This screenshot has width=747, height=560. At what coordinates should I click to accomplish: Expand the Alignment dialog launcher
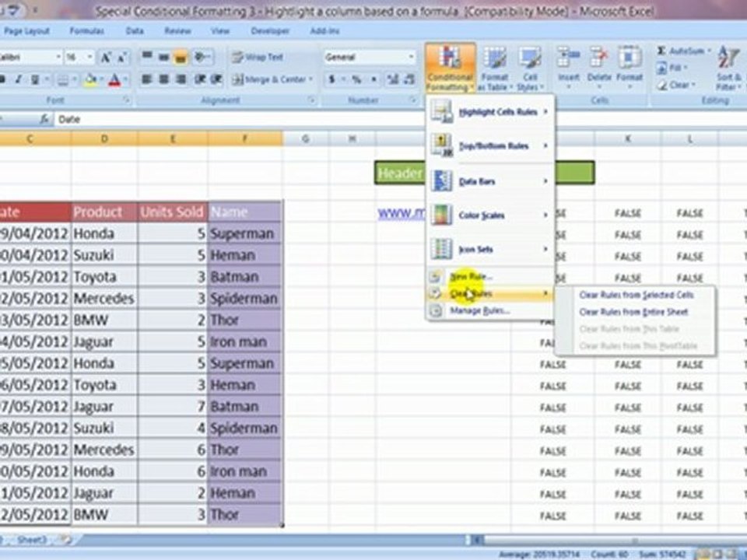(x=311, y=100)
